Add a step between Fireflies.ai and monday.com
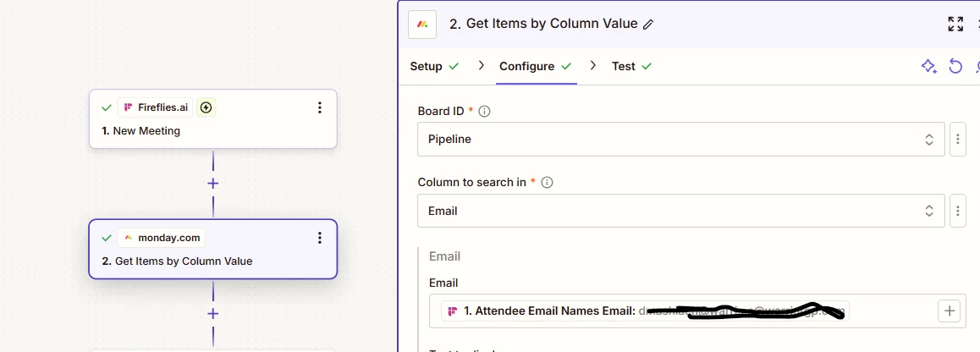The height and width of the screenshot is (352, 980). (213, 184)
